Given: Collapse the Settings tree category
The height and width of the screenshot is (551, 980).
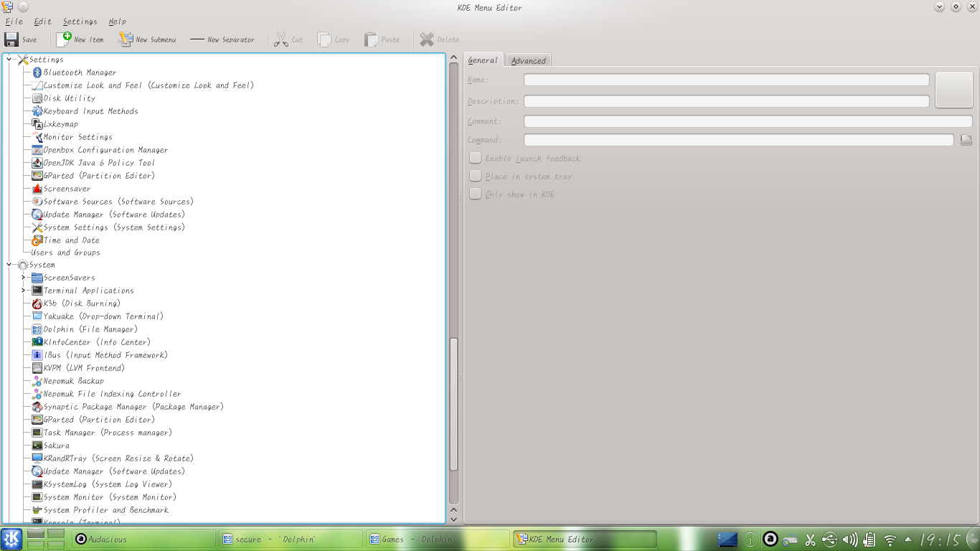Looking at the screenshot, I should click(x=9, y=60).
